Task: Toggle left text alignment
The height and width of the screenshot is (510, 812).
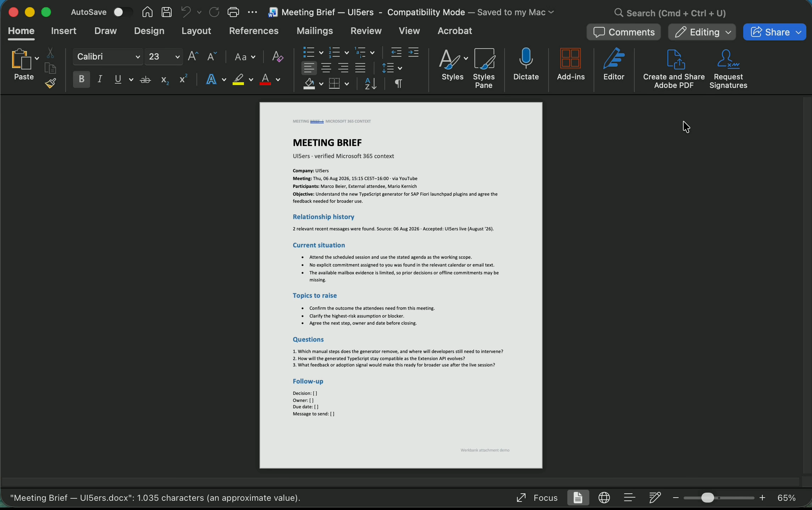Action: tap(309, 67)
